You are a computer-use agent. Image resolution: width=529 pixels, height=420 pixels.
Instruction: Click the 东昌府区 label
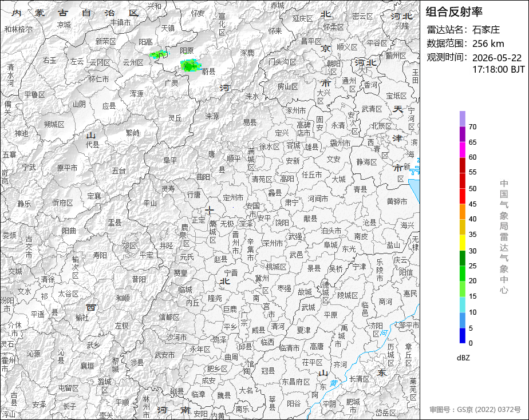point(296,382)
